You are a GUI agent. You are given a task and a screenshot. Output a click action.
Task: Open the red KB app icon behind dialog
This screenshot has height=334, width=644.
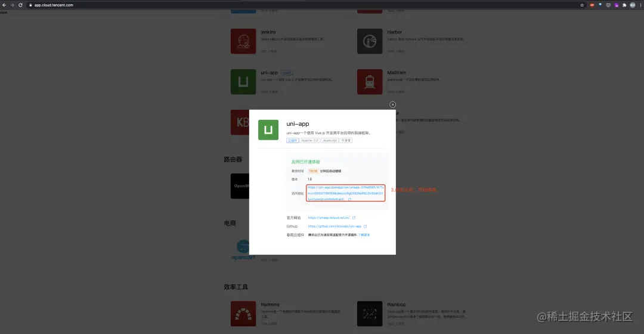[x=240, y=122]
